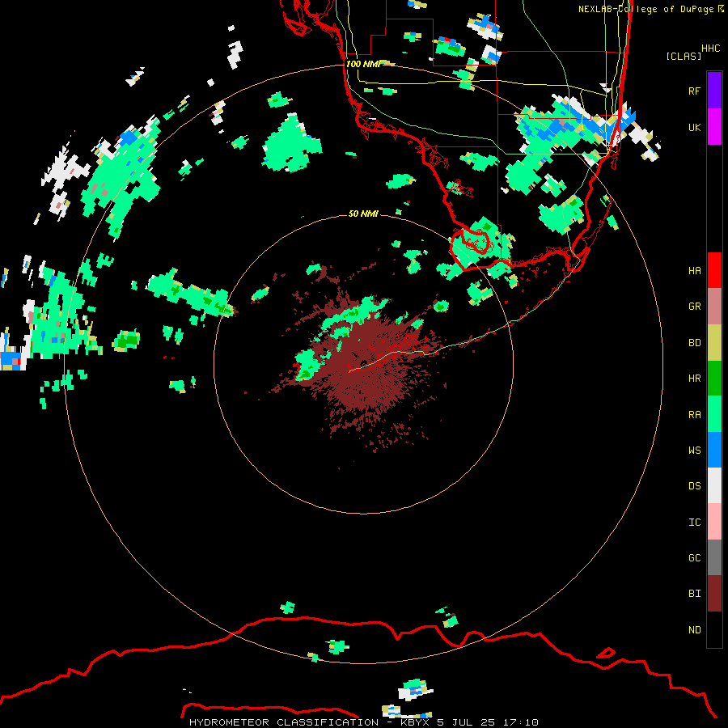Click the 17:10 timestamp
Viewport: 728px width, 728px height.
tap(520, 722)
